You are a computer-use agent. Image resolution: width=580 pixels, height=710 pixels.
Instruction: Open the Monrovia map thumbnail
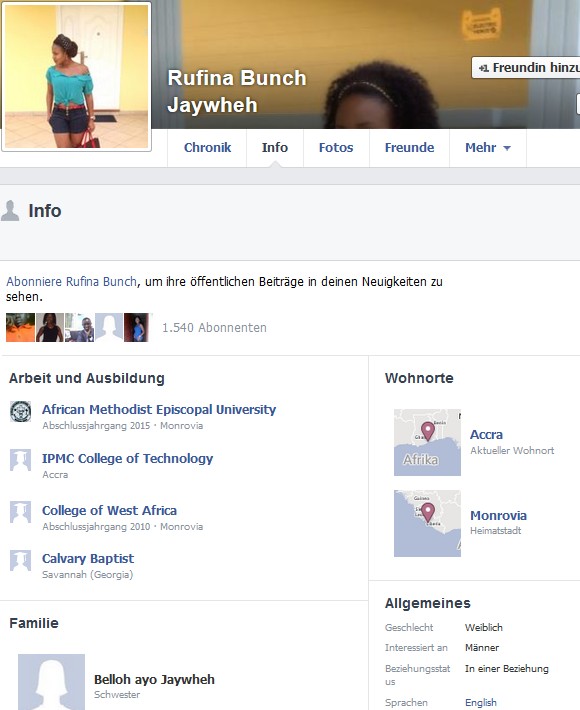pos(427,523)
